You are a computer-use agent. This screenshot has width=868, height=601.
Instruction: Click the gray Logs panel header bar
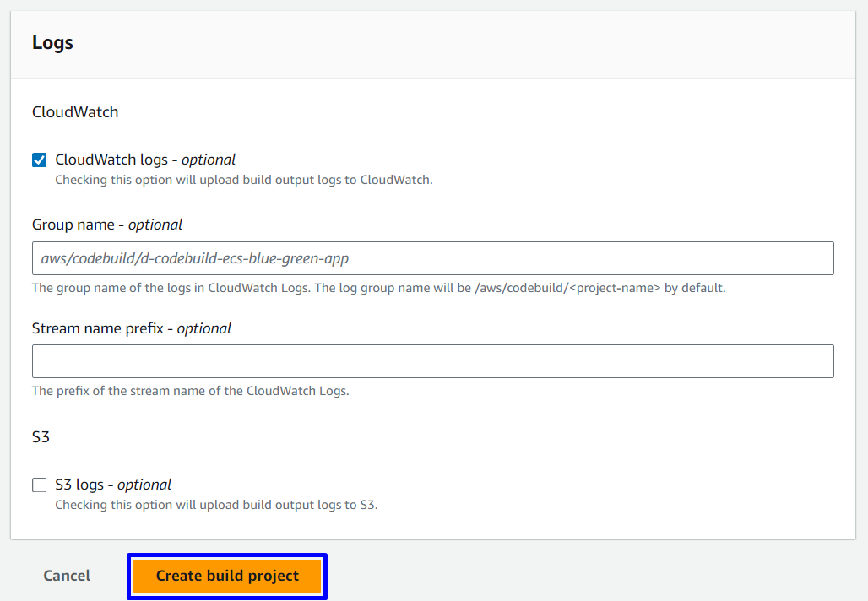(507, 43)
